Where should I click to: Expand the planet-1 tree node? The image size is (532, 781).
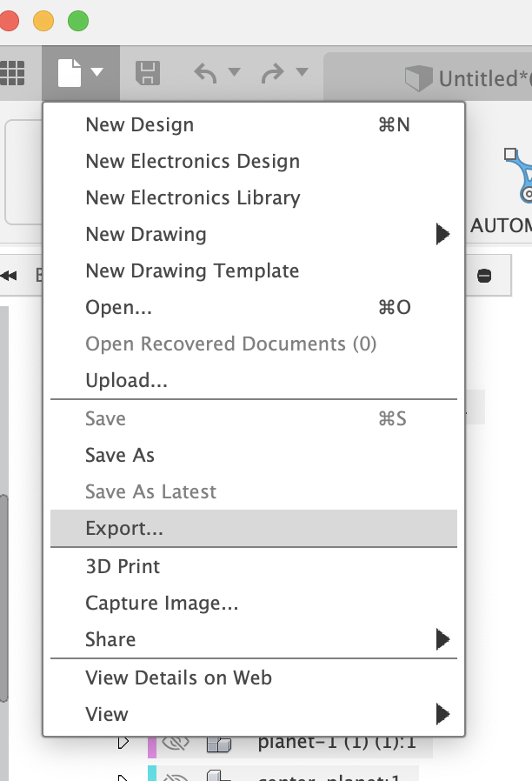click(x=123, y=744)
